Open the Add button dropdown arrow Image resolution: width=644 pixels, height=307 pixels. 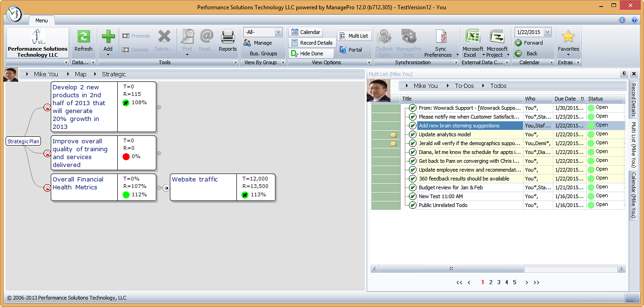pos(108,55)
